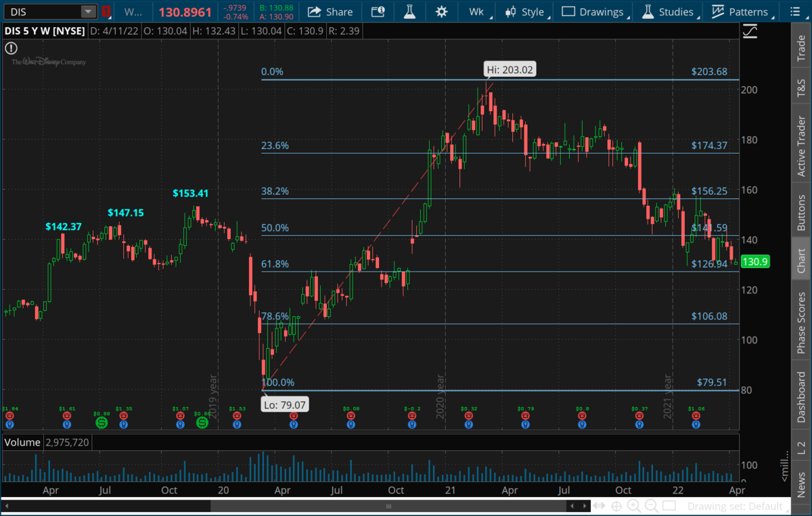Select the Chart sidebar tab

point(801,259)
